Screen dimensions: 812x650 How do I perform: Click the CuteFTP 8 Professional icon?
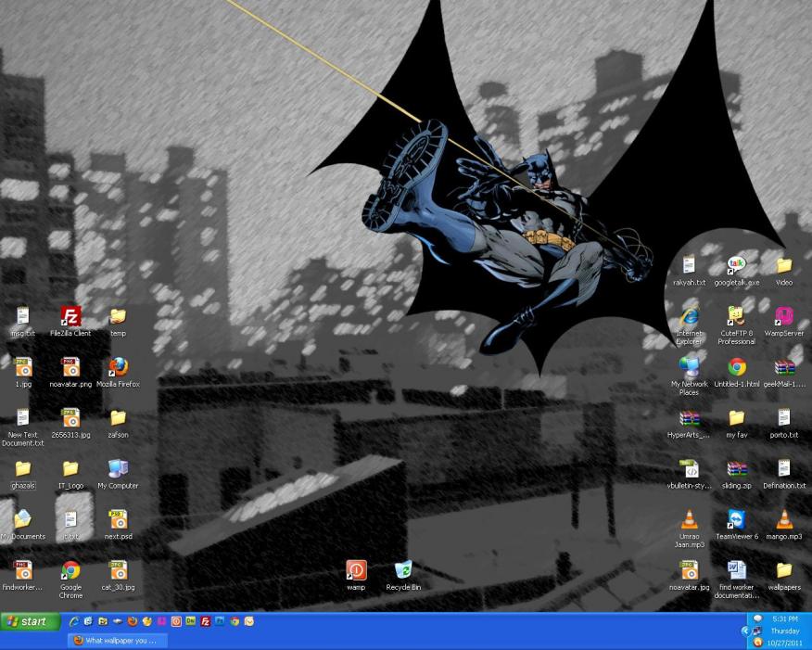point(736,317)
